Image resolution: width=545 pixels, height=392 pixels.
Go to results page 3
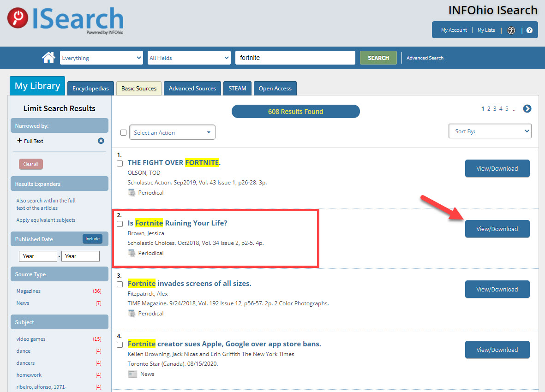[495, 109]
